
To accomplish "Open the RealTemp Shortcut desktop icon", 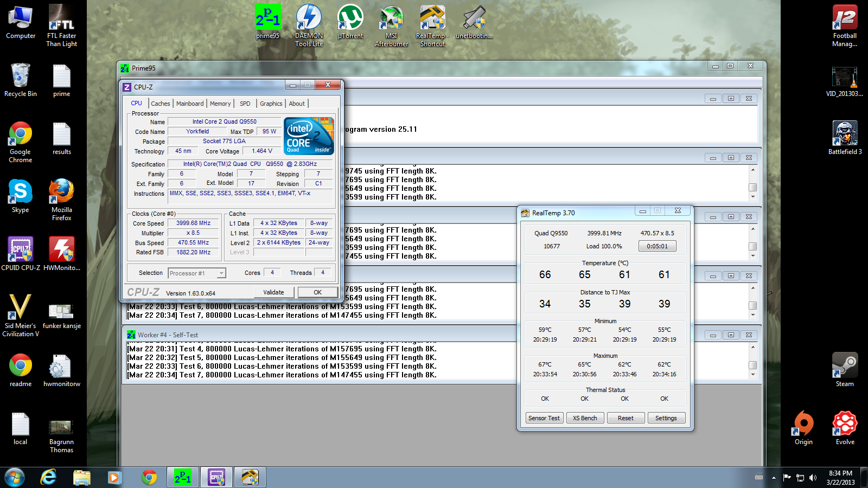I will [432, 25].
